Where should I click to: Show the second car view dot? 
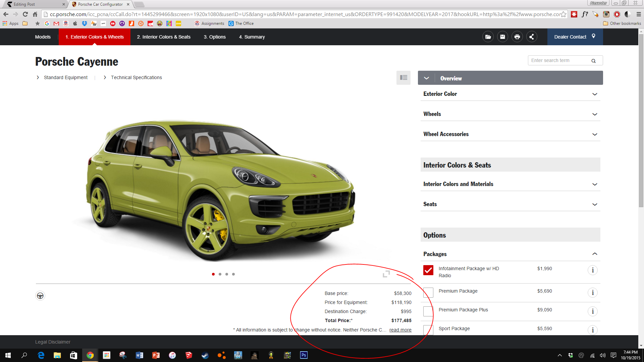coord(220,274)
